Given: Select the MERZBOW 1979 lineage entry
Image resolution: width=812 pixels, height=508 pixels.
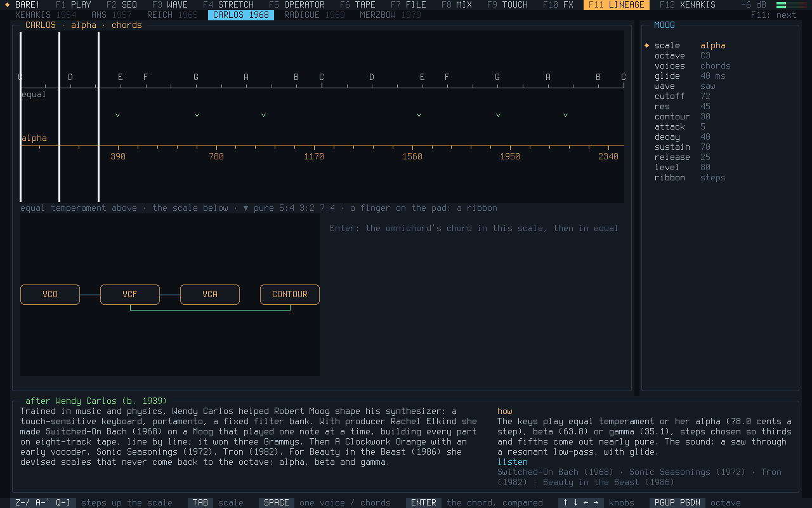Looking at the screenshot, I should [391, 15].
